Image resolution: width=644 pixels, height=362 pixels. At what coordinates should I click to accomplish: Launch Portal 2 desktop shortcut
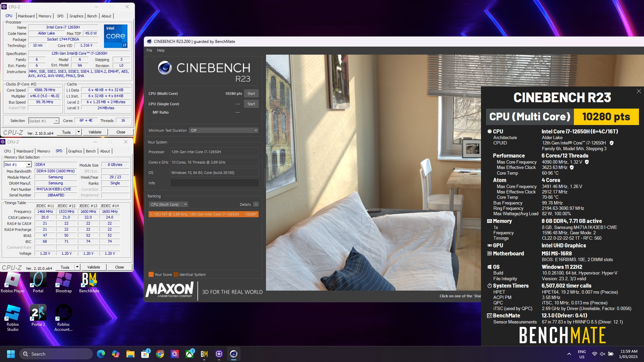tap(38, 315)
